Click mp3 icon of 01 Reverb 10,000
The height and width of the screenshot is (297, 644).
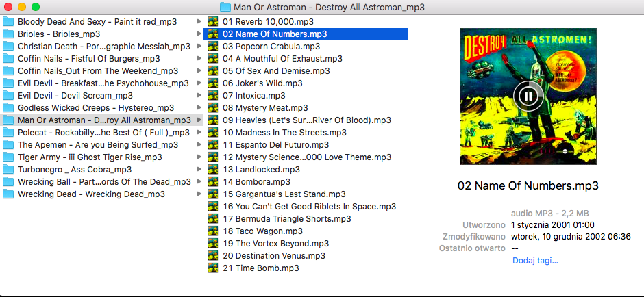tap(213, 21)
